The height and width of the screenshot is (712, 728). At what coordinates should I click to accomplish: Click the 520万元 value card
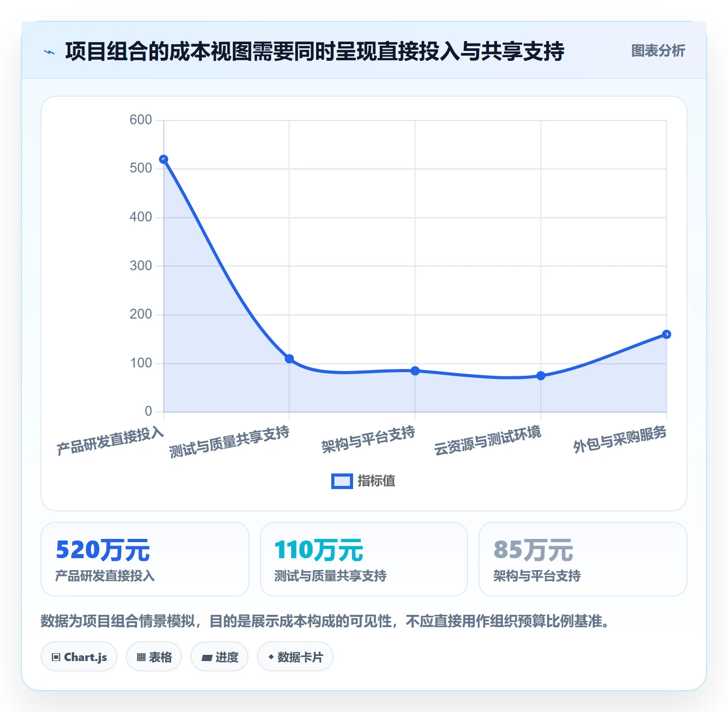click(x=145, y=559)
